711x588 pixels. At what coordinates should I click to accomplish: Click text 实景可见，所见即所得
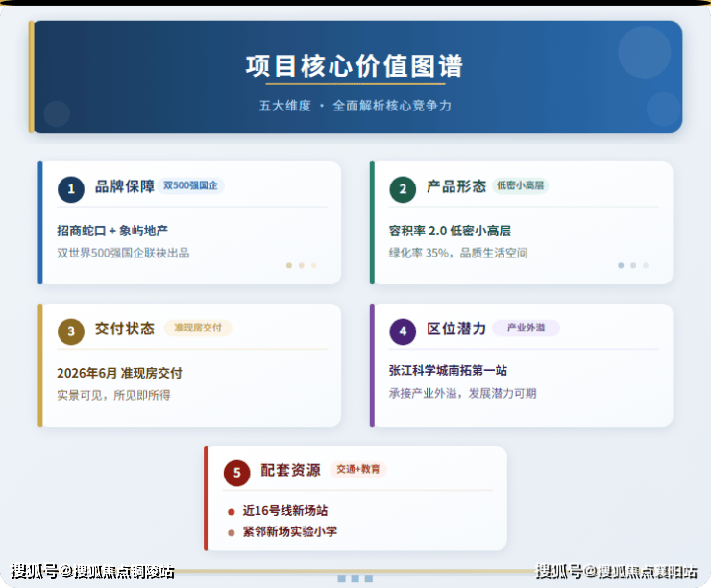[x=113, y=395]
